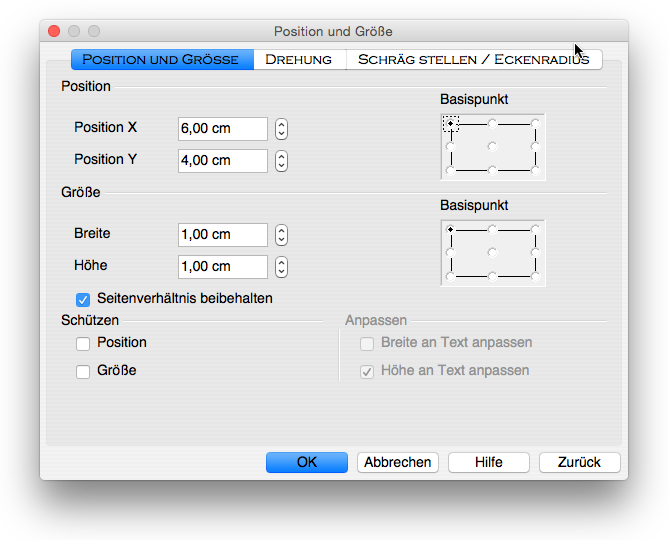
Task: Select bottom-left base point in Position Basispunkt
Action: [x=450, y=170]
